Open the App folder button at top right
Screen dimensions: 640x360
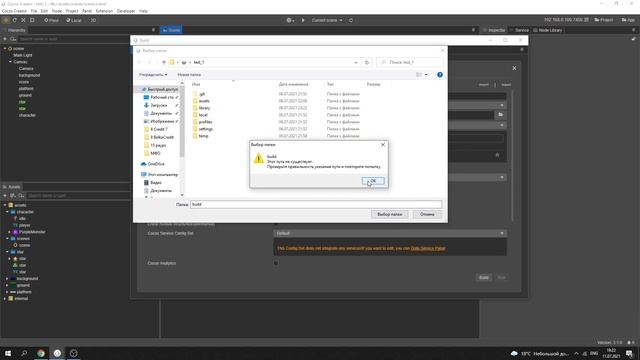tap(628, 20)
